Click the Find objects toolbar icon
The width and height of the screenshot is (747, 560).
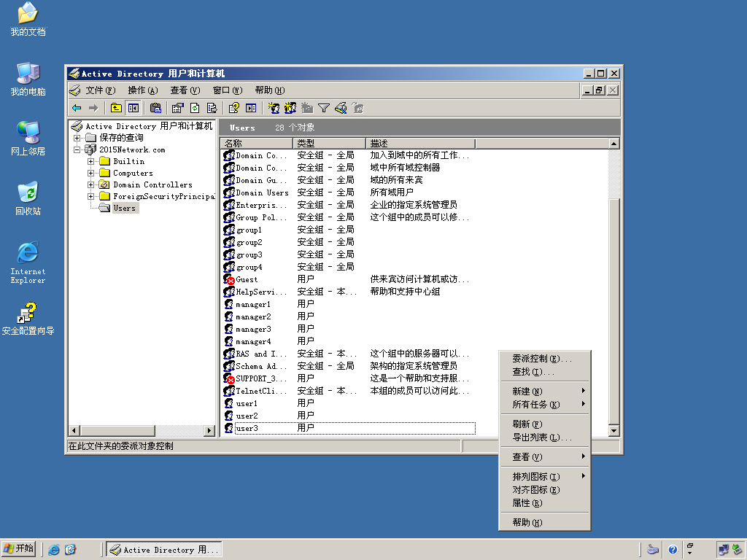[341, 108]
